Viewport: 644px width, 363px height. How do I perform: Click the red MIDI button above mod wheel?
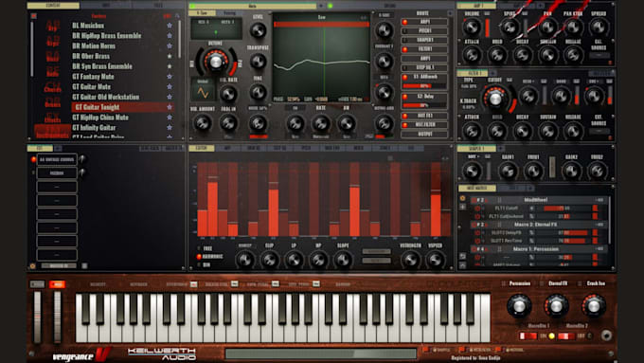click(57, 284)
